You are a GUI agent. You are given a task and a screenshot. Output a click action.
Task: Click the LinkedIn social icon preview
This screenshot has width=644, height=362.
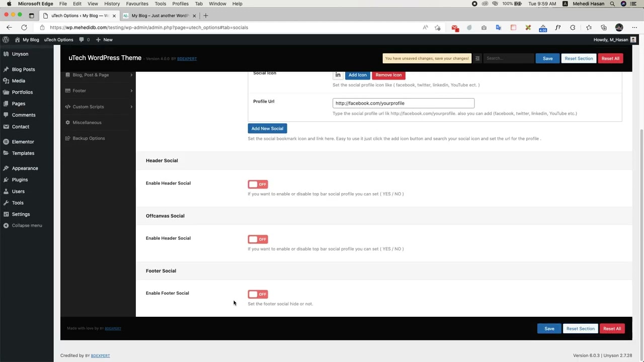[338, 75]
